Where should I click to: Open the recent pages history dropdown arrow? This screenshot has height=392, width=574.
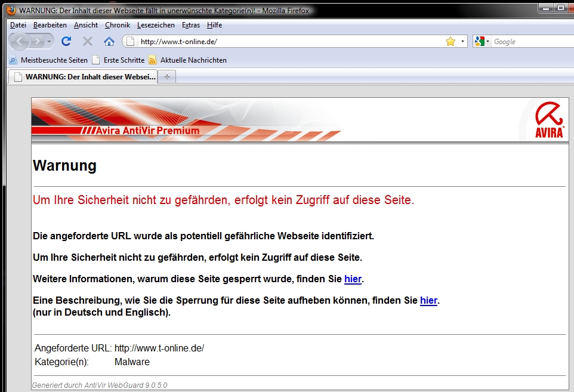(50, 42)
